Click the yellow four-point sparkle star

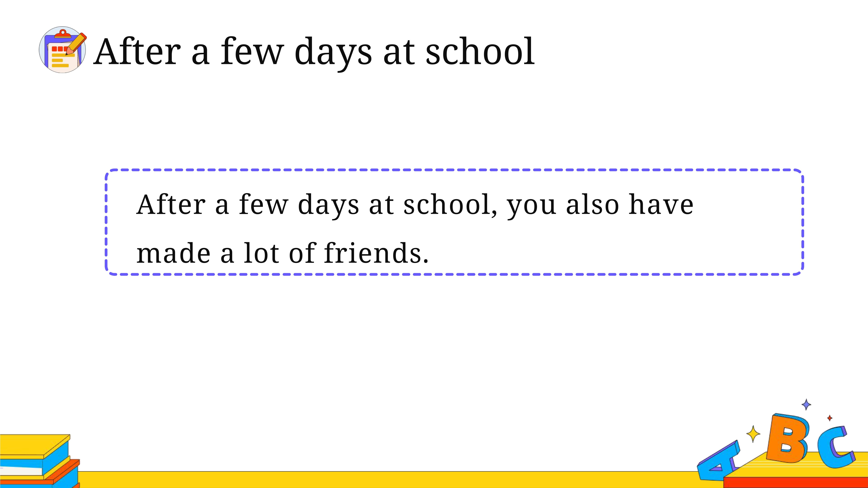pyautogui.click(x=753, y=434)
